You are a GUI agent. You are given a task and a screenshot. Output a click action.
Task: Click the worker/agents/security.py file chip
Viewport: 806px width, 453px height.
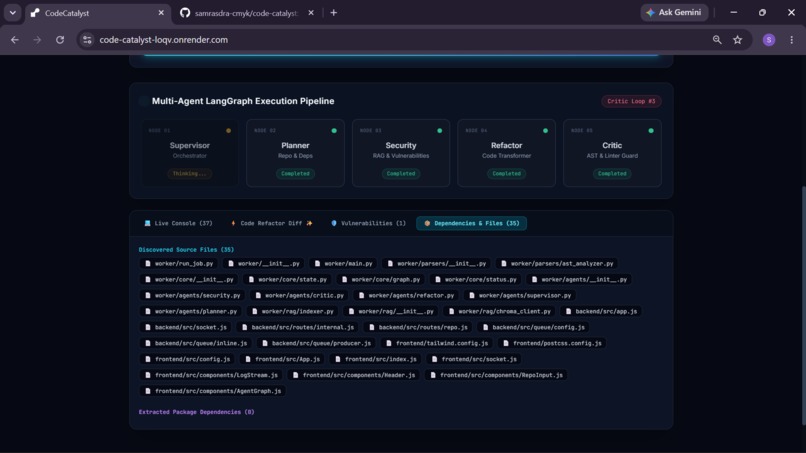coord(192,295)
